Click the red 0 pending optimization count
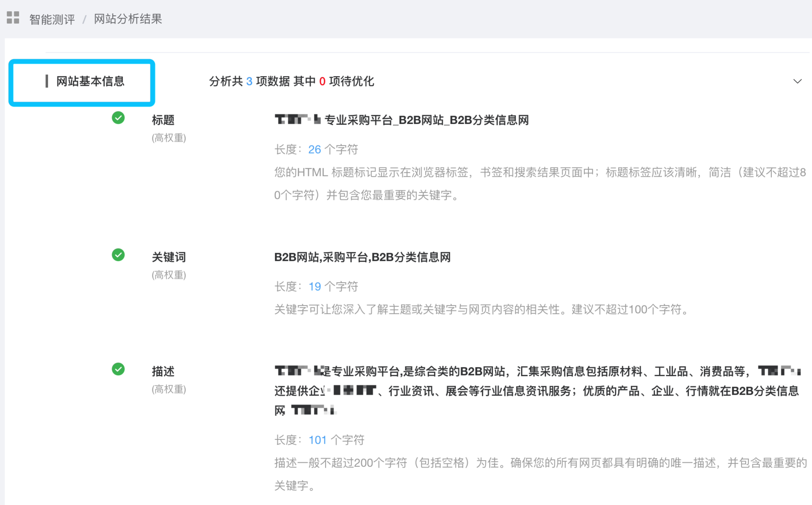812x505 pixels. pyautogui.click(x=322, y=81)
